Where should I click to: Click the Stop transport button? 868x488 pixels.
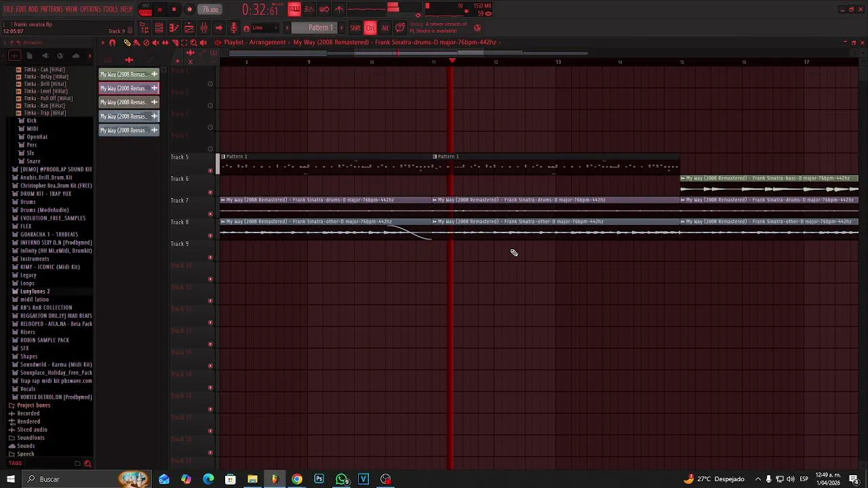[x=174, y=9]
